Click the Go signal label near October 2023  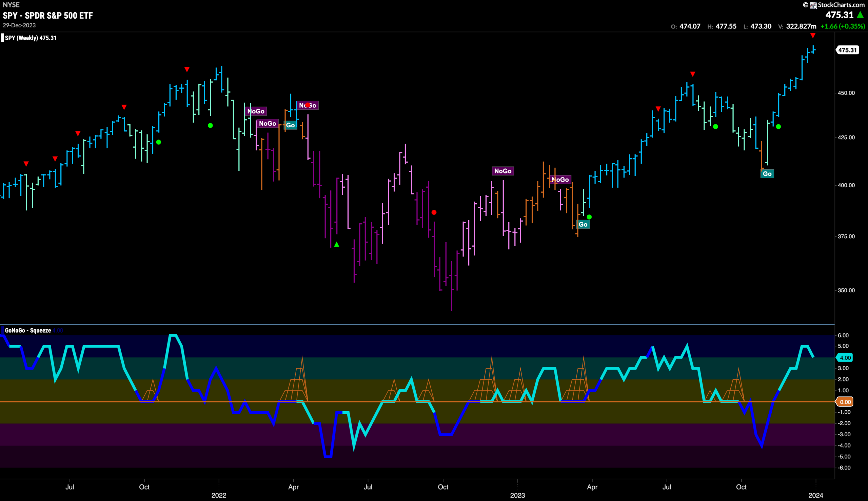pos(767,174)
